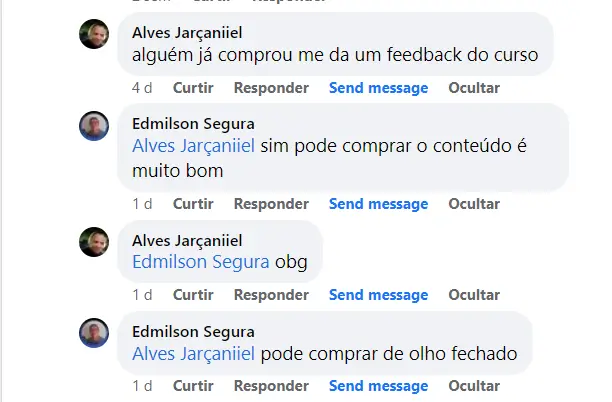Click Curtir under the 'muito bom' comment
Screen dimensions: 612x402
pyautogui.click(x=193, y=204)
